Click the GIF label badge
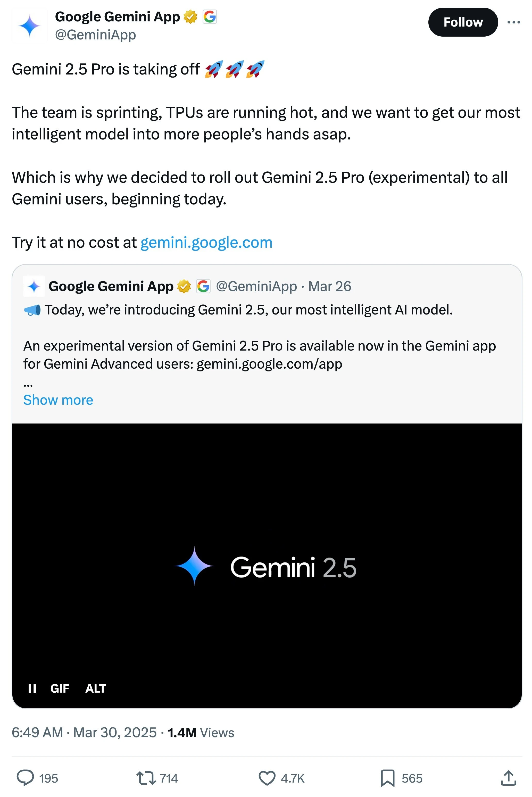This screenshot has height=797, width=532. (x=60, y=688)
